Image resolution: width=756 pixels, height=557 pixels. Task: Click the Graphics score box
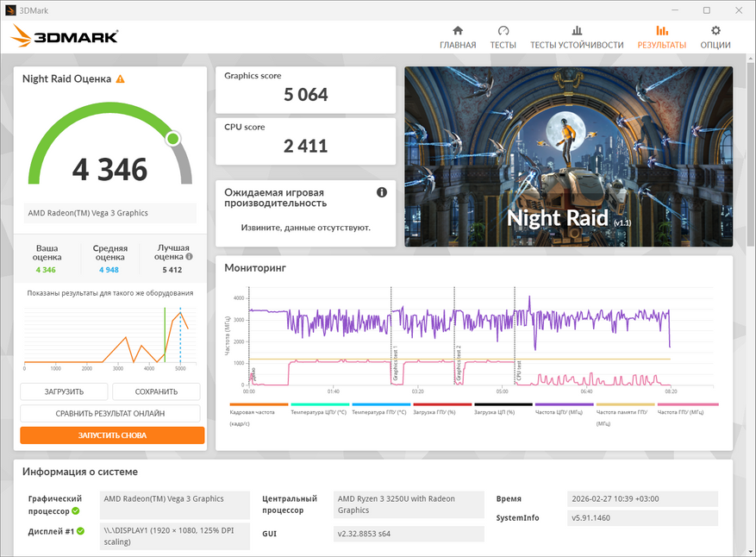[305, 90]
